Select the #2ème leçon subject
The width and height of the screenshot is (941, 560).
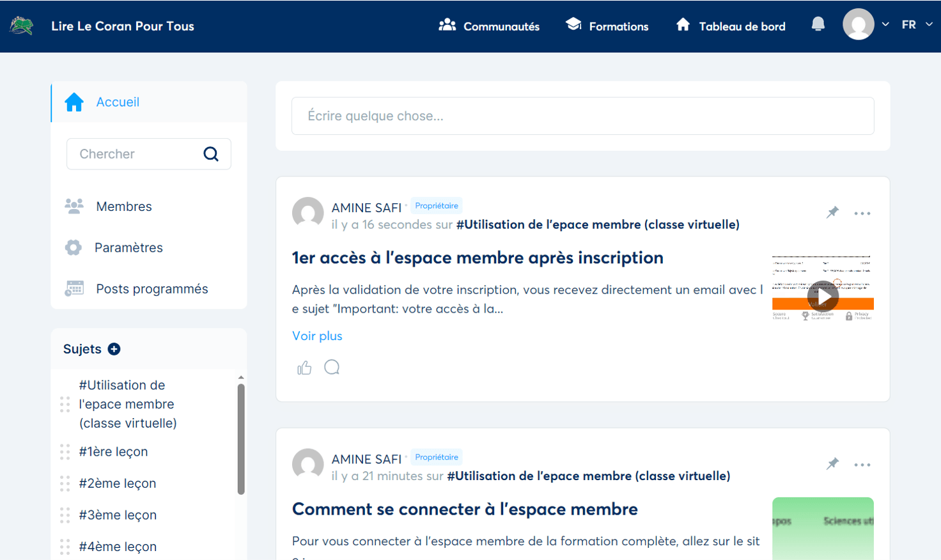click(x=118, y=483)
